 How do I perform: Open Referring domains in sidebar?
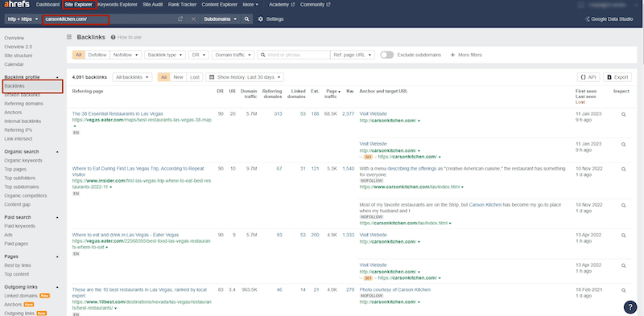pos(23,104)
